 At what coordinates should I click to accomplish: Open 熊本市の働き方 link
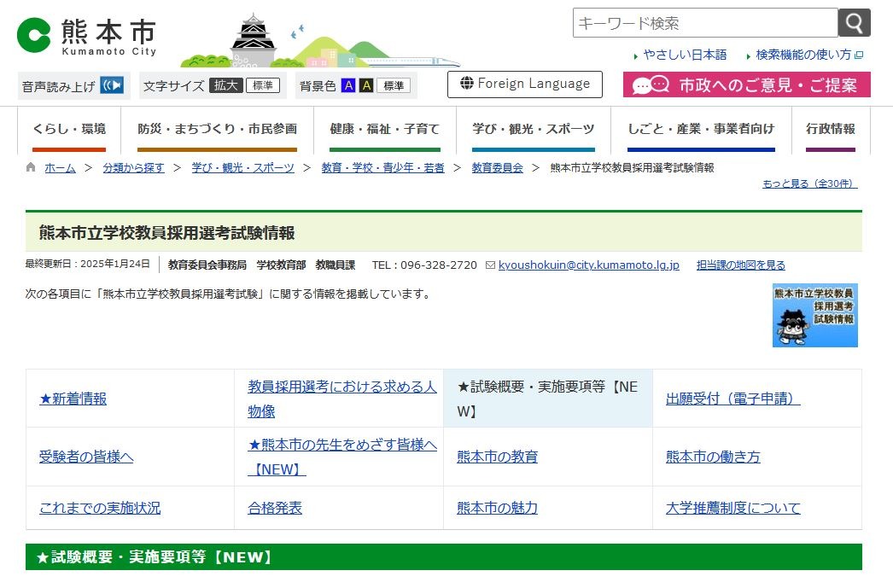[713, 457]
